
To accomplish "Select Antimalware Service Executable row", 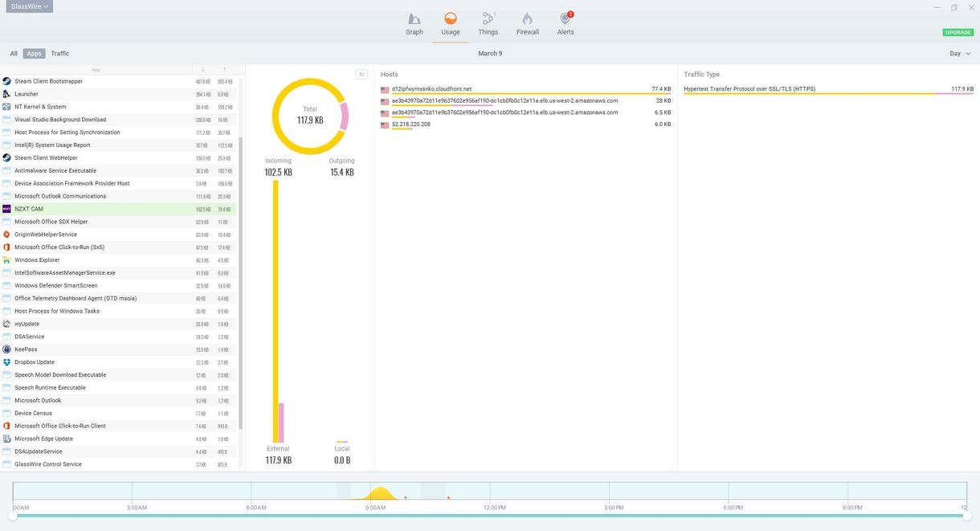I will pyautogui.click(x=119, y=170).
